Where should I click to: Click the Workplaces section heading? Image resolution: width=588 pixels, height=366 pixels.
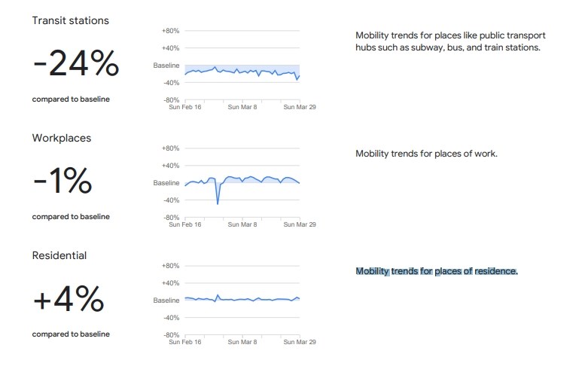[x=62, y=138]
